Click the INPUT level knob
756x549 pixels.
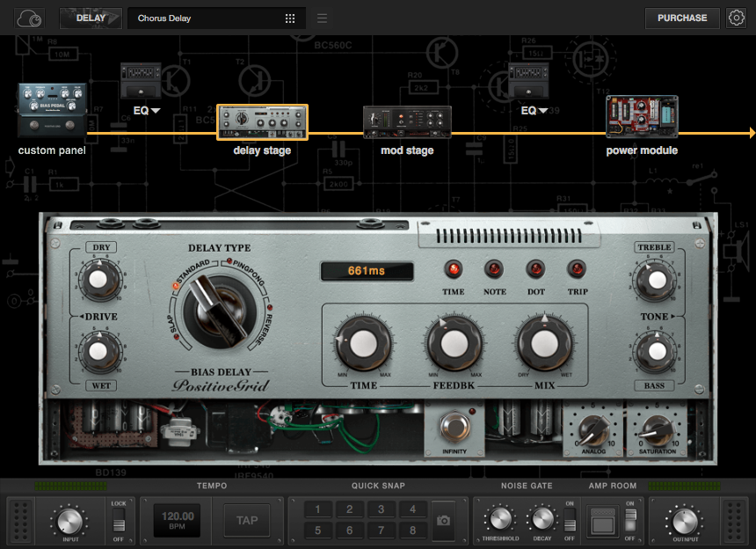[70, 521]
